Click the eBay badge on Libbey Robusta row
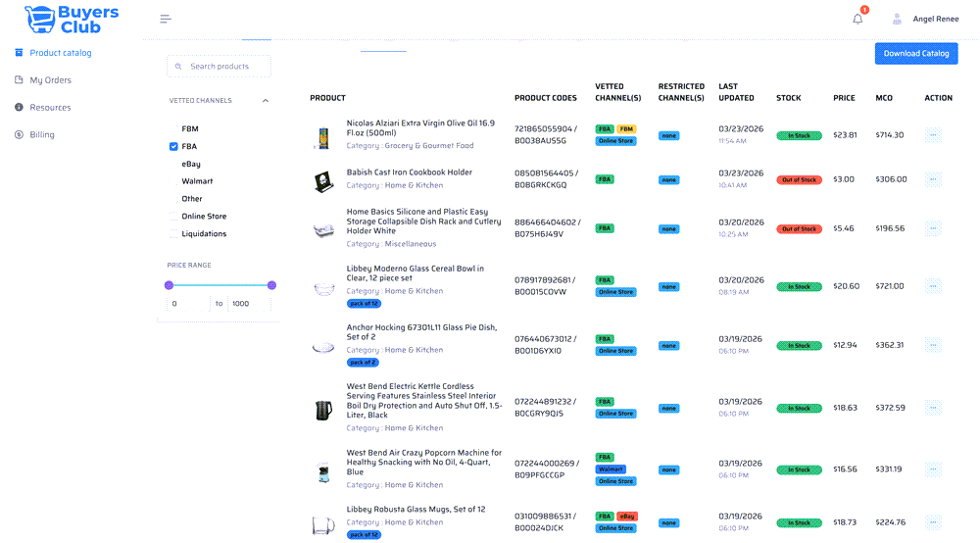 pos(627,517)
